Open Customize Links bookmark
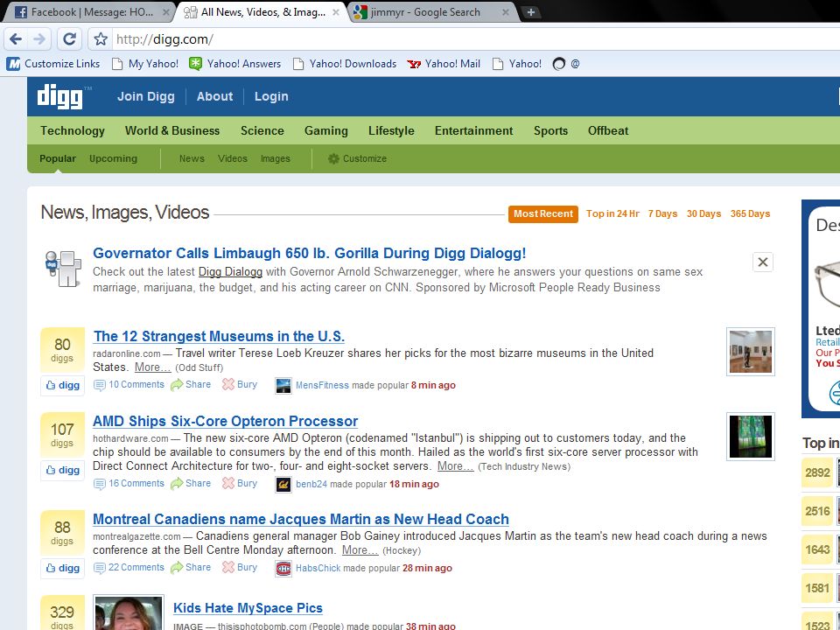This screenshot has height=630, width=840. click(x=53, y=64)
